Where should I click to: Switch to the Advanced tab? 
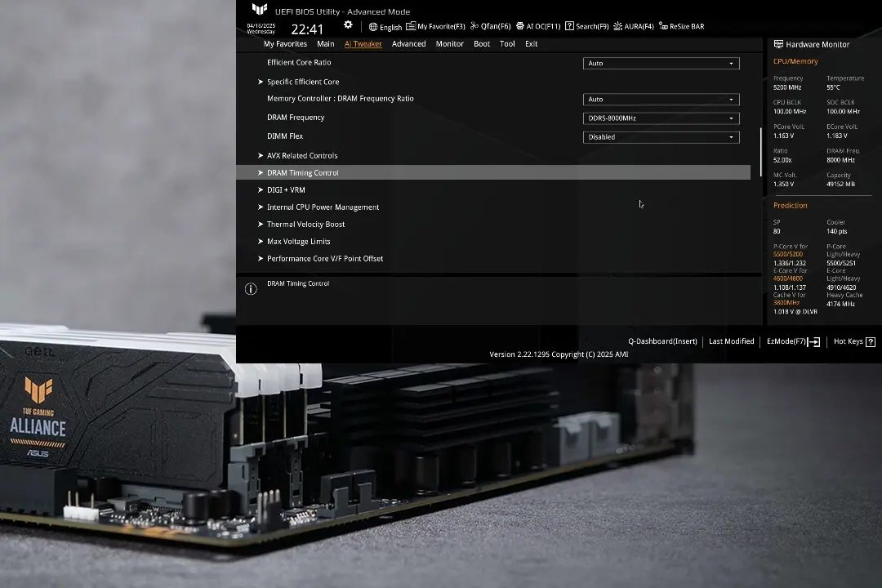tap(408, 44)
